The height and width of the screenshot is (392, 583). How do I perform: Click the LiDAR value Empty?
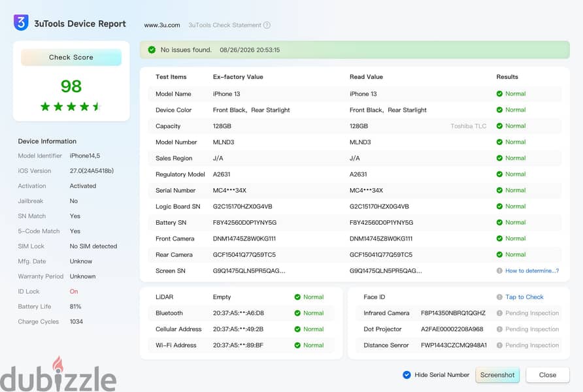[x=222, y=297]
